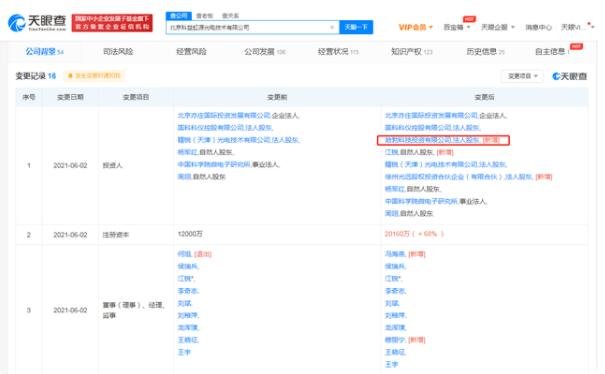Click the 变更后 column header

(x=484, y=97)
